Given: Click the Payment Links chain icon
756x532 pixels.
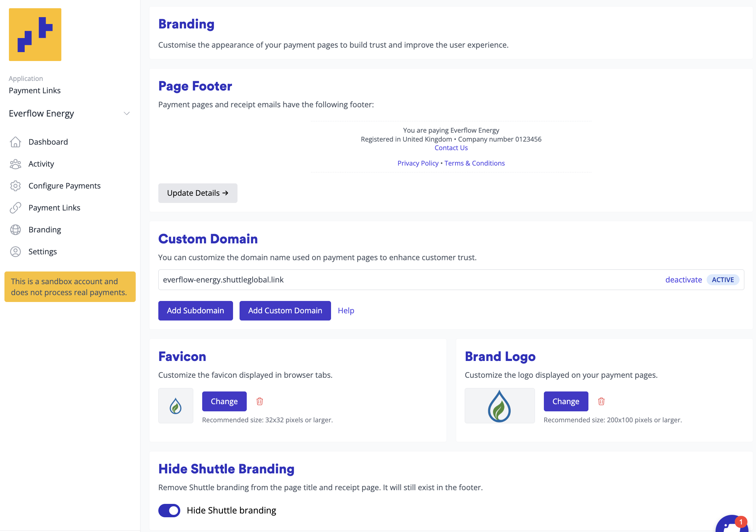Looking at the screenshot, I should click(15, 208).
